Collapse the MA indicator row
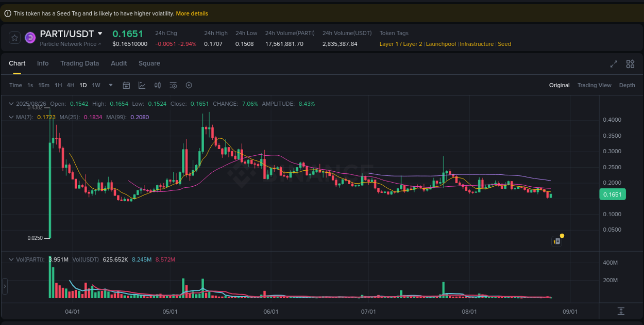This screenshot has height=325, width=644. click(x=11, y=117)
